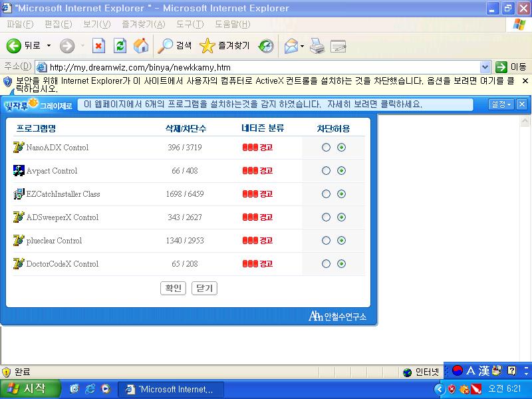
Task: Click the Avpact Control program icon
Action: pos(19,171)
